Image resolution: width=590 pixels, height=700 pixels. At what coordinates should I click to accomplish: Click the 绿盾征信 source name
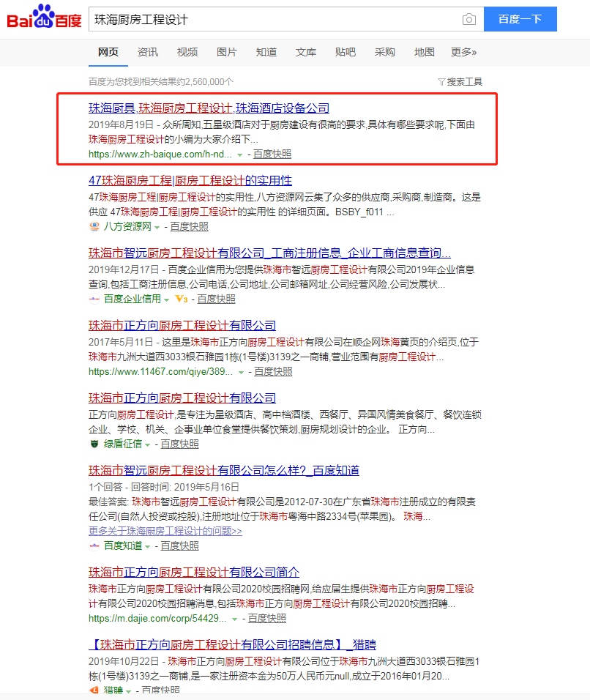pyautogui.click(x=123, y=444)
